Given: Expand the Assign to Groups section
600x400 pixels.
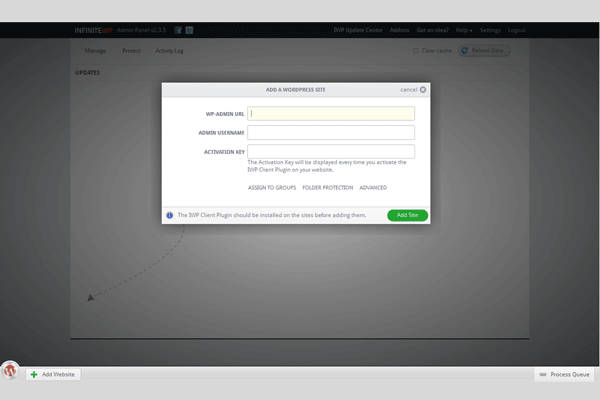Looking at the screenshot, I should pos(271,188).
